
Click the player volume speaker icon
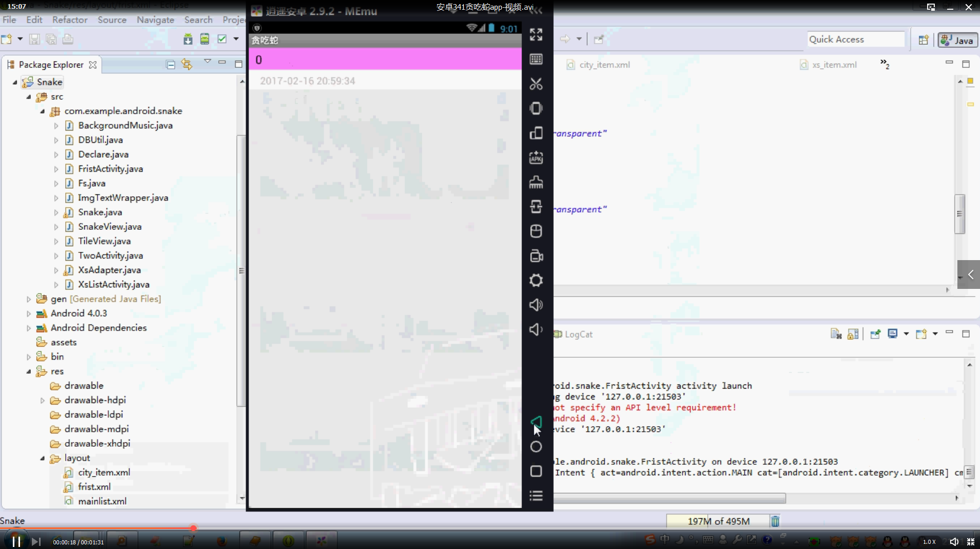click(x=954, y=542)
